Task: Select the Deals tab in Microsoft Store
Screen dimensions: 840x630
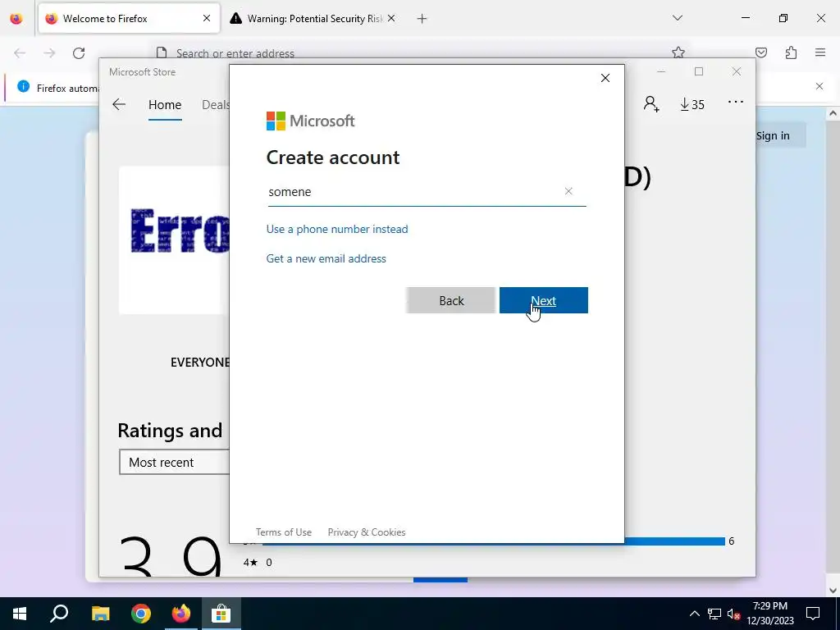Action: coord(216,105)
